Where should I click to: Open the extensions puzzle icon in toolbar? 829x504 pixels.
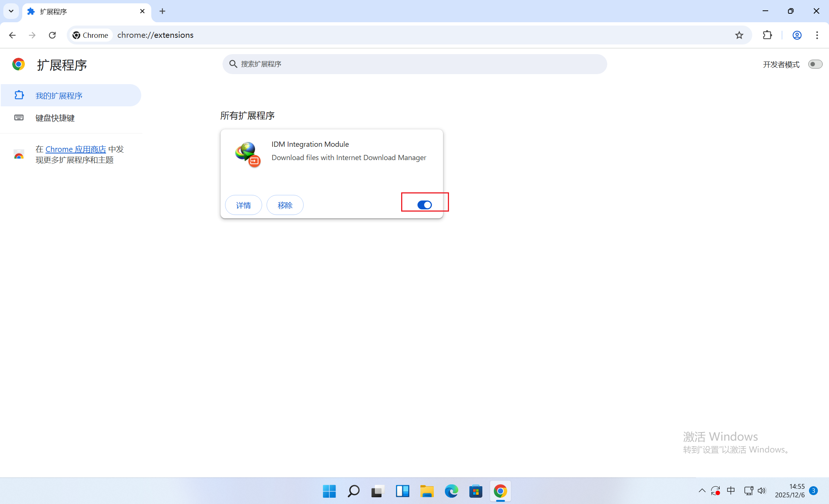coord(767,35)
